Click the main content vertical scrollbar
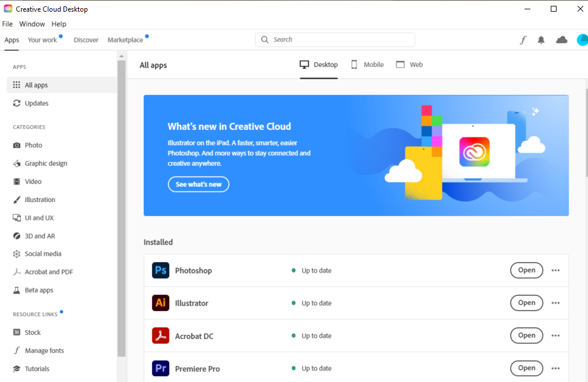 [x=586, y=132]
